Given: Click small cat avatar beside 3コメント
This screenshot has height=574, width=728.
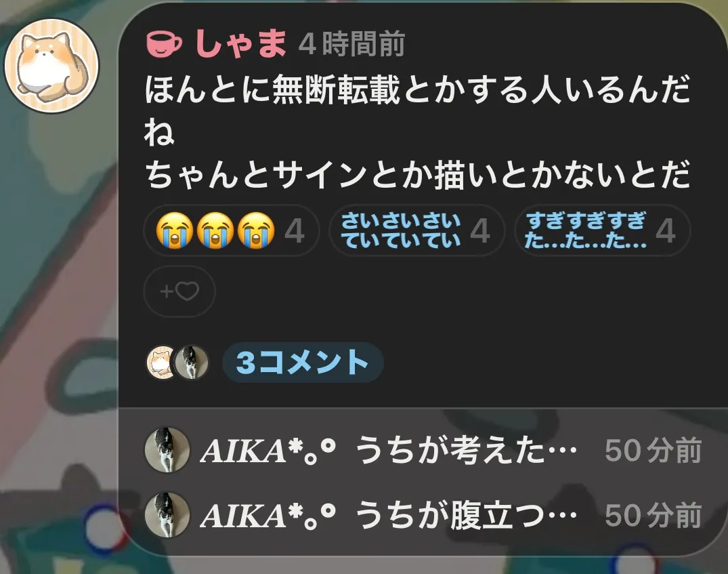Looking at the screenshot, I should click(191, 363).
